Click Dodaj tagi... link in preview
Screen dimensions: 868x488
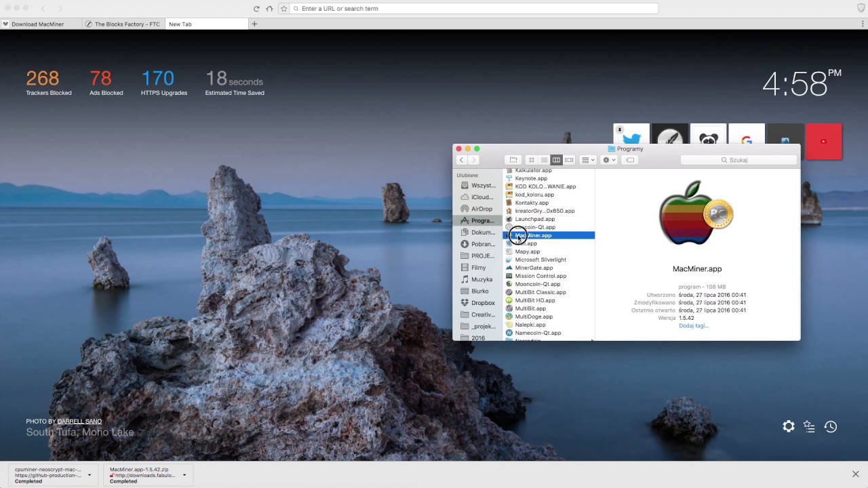click(694, 325)
